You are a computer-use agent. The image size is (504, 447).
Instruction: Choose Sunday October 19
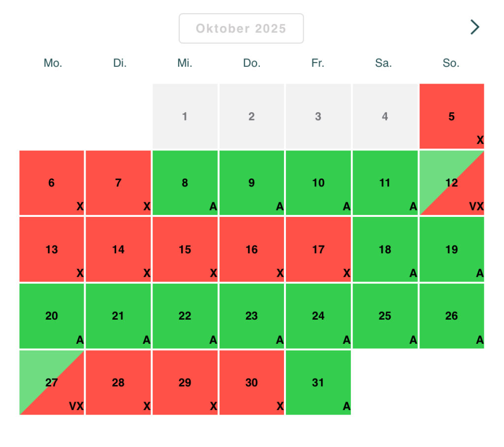(451, 249)
